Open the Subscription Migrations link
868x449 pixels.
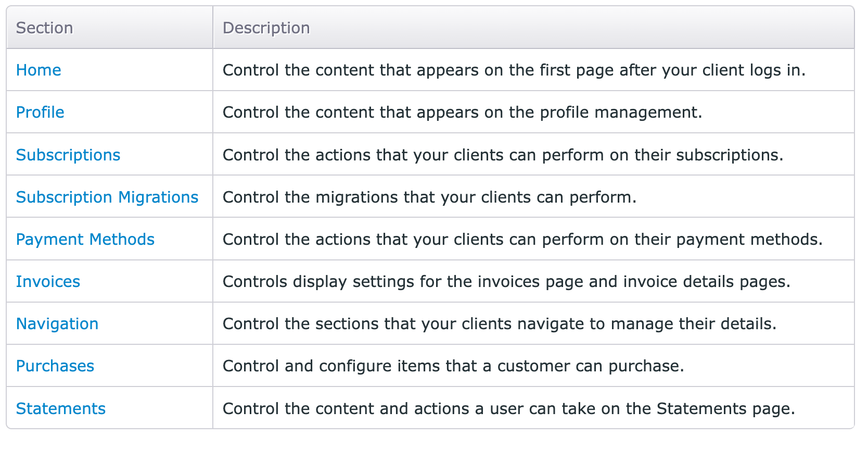click(x=107, y=197)
